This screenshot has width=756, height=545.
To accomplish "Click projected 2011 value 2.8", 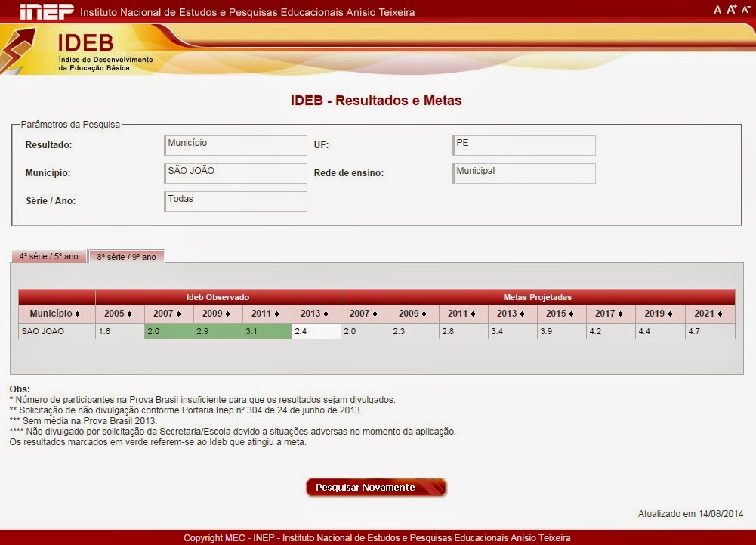I will [463, 331].
